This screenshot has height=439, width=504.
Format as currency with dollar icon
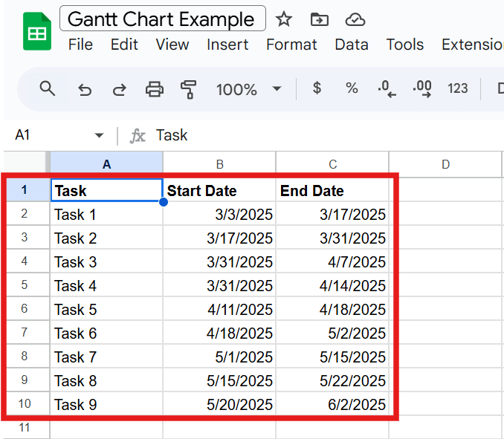point(317,88)
